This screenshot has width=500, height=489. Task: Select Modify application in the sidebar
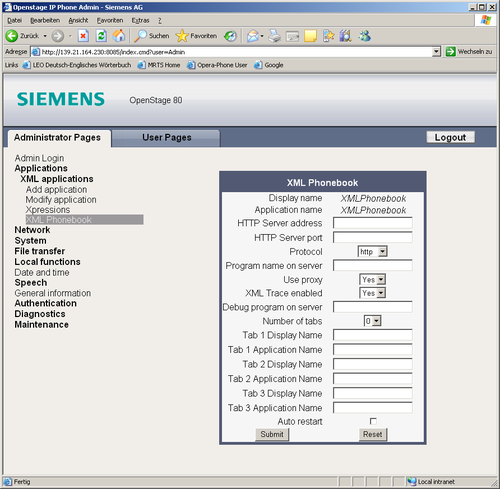pos(61,200)
